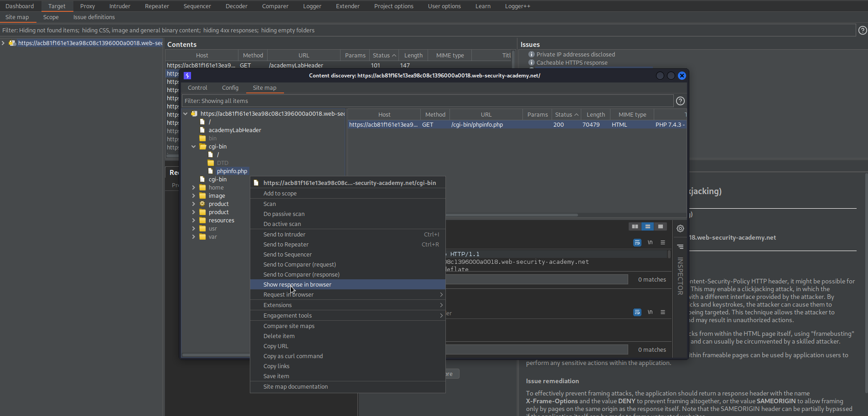Click Inspector collapse lines icon
This screenshot has height=416, width=868.
(680, 247)
